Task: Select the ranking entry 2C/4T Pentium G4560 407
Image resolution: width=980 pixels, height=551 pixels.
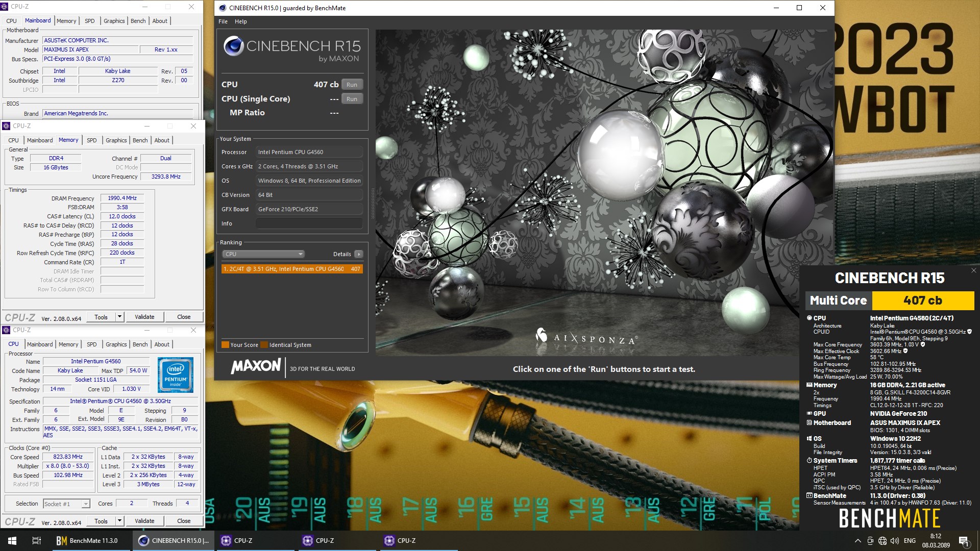Action: (292, 269)
